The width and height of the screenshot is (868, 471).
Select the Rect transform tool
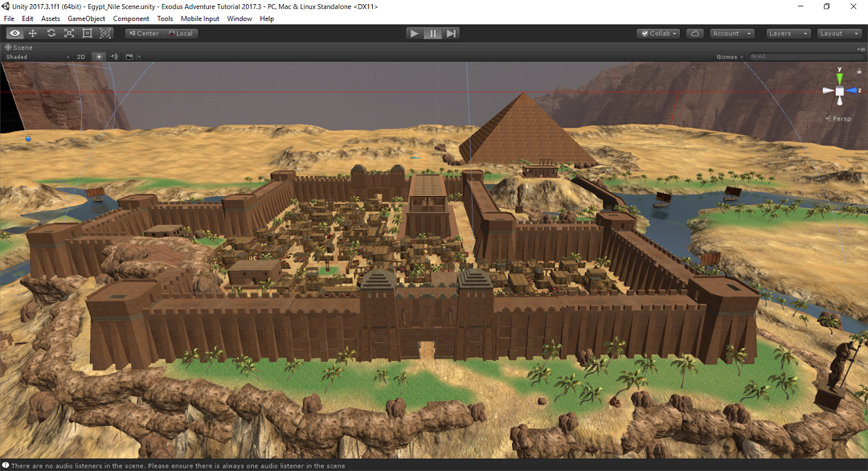click(x=88, y=34)
